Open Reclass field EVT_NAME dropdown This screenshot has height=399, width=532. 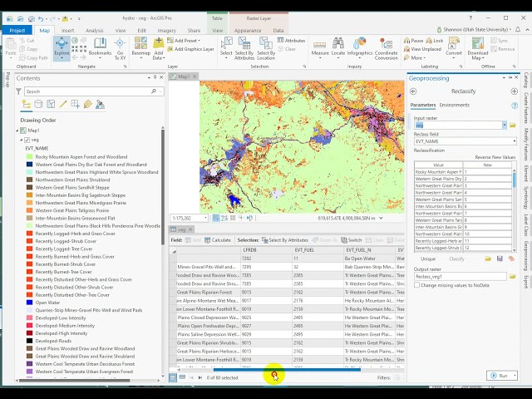(x=515, y=141)
